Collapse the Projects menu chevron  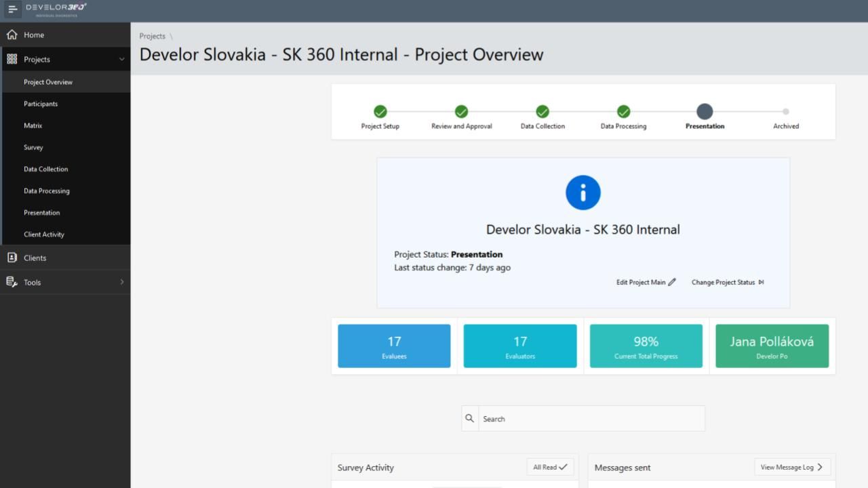point(122,59)
